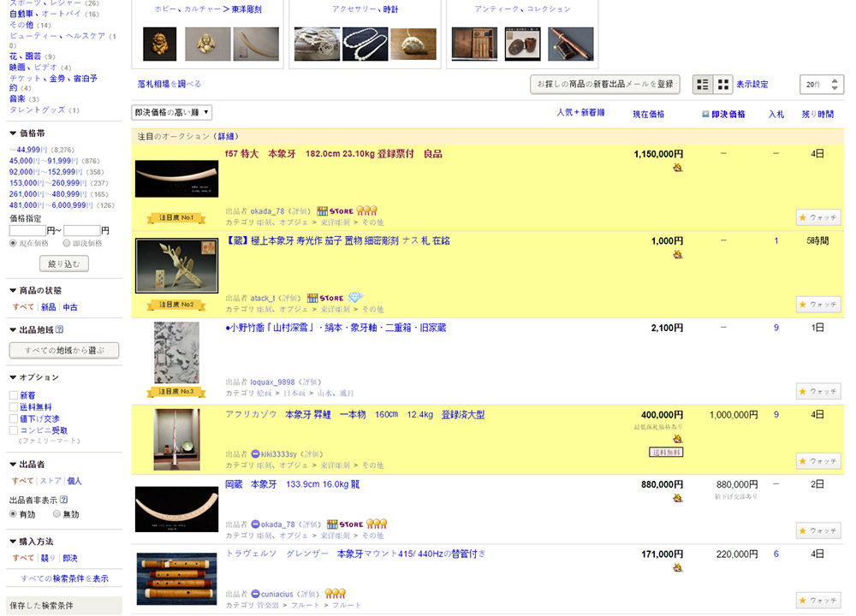Click auction mark icon under 880,000円 price
The width and height of the screenshot is (856, 616).
click(677, 498)
